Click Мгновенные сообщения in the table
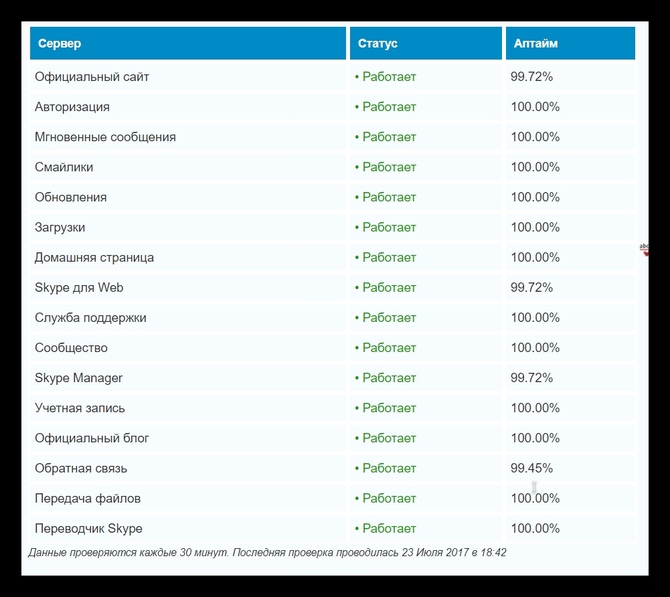This screenshot has height=597, width=670. pyautogui.click(x=105, y=137)
